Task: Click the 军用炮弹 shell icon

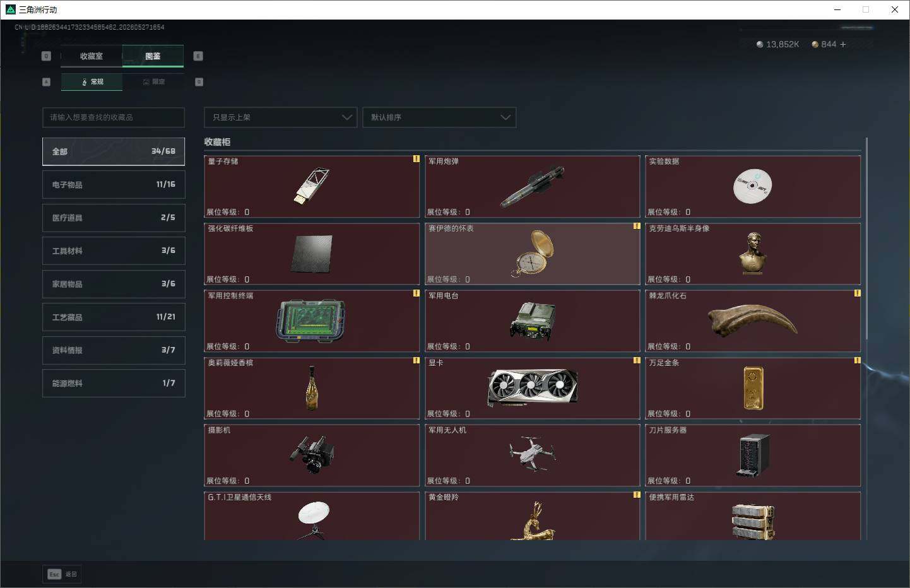Action: pyautogui.click(x=532, y=187)
